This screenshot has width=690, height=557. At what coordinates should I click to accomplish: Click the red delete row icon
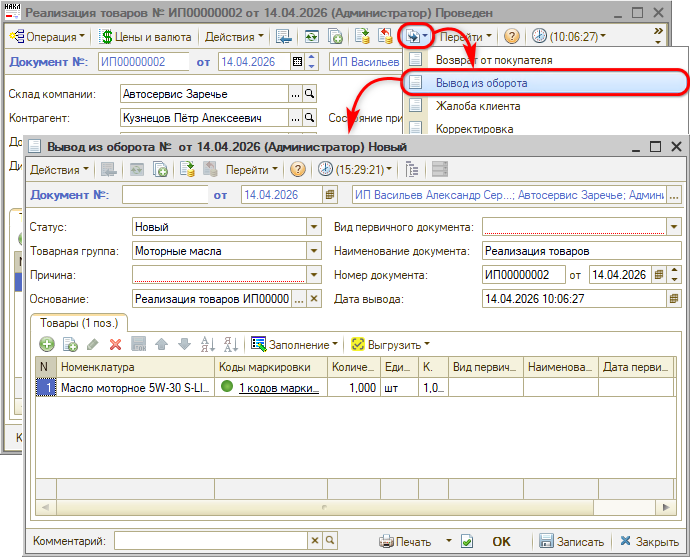pos(115,344)
